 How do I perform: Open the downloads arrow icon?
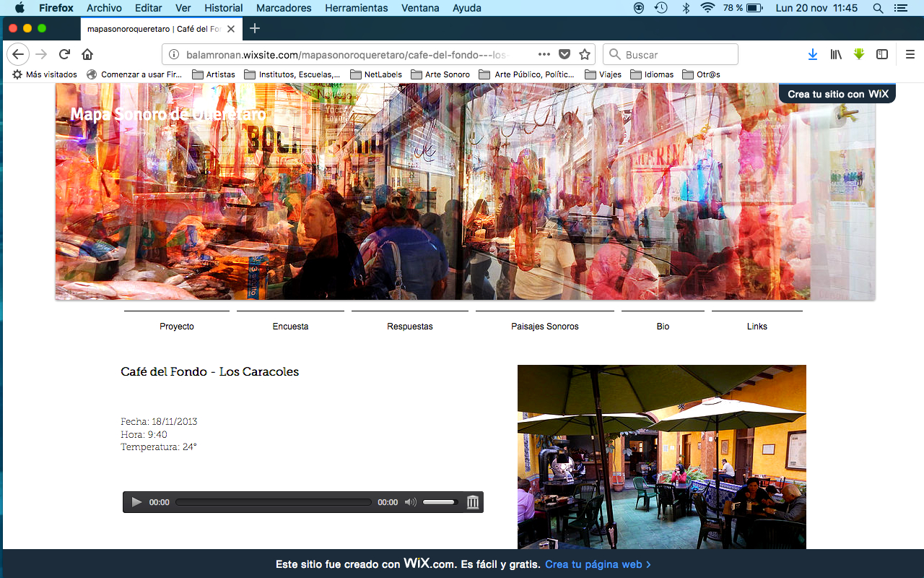(813, 54)
